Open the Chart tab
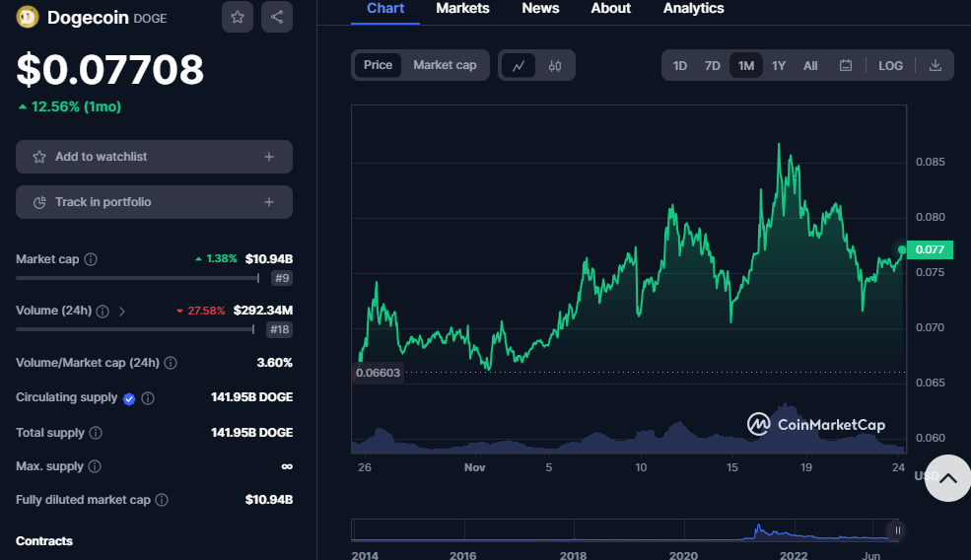Viewport: 971px width, 560px height. point(385,9)
